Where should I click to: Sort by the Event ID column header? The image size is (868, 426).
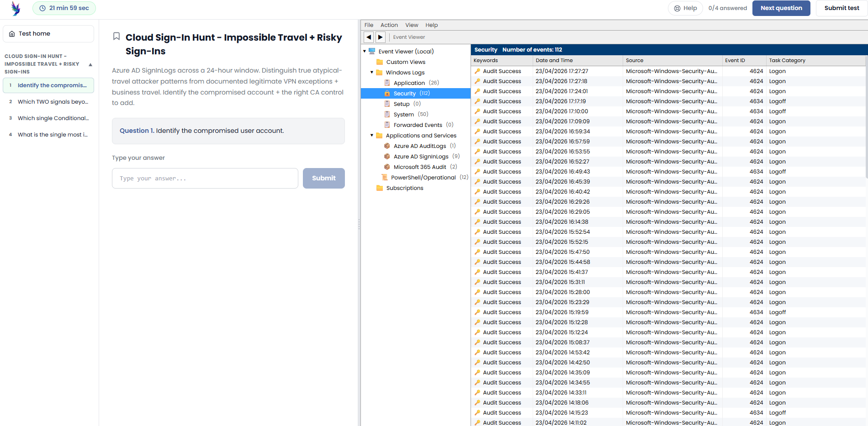click(x=744, y=60)
